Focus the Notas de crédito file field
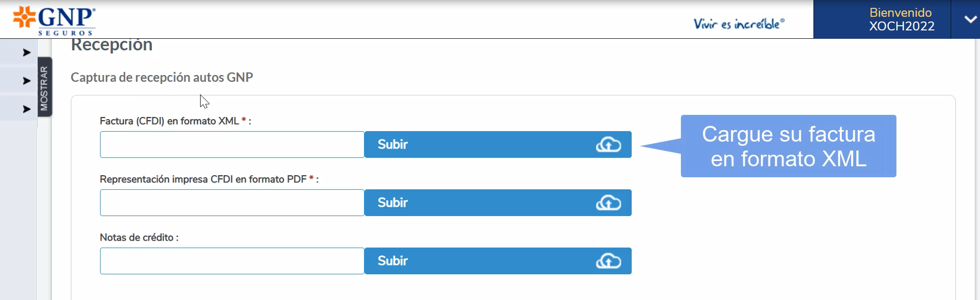980x300 pixels. click(232, 261)
